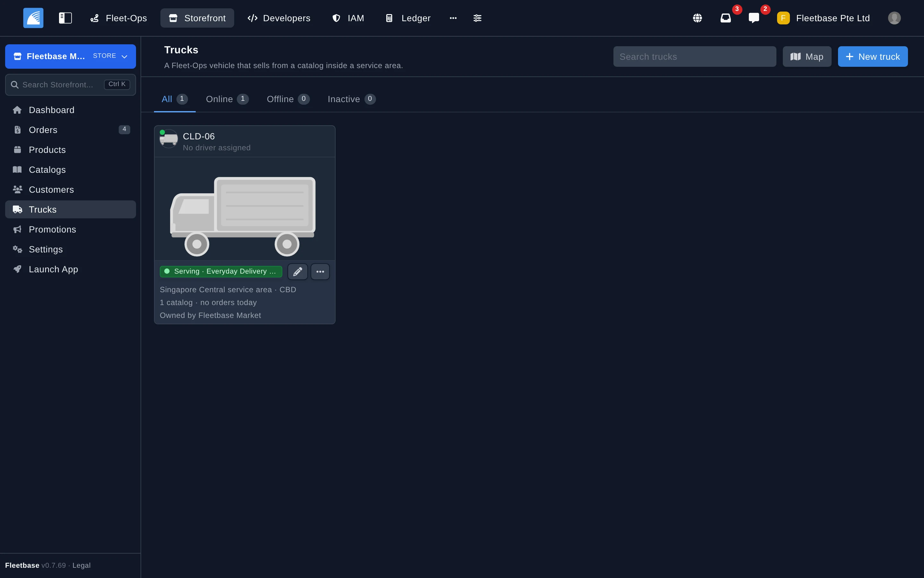Select the Online trucks tab
The height and width of the screenshot is (578, 924).
pyautogui.click(x=227, y=99)
